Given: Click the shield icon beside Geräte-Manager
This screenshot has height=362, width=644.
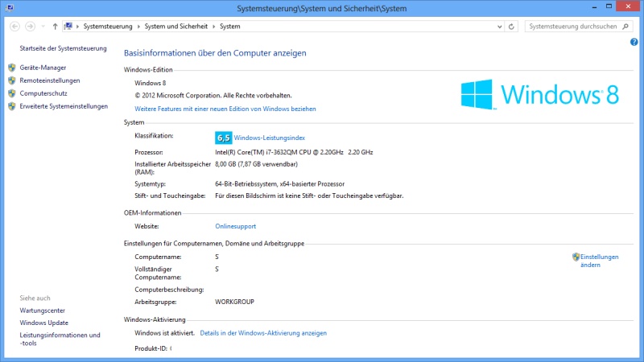Looking at the screenshot, I should click(12, 68).
